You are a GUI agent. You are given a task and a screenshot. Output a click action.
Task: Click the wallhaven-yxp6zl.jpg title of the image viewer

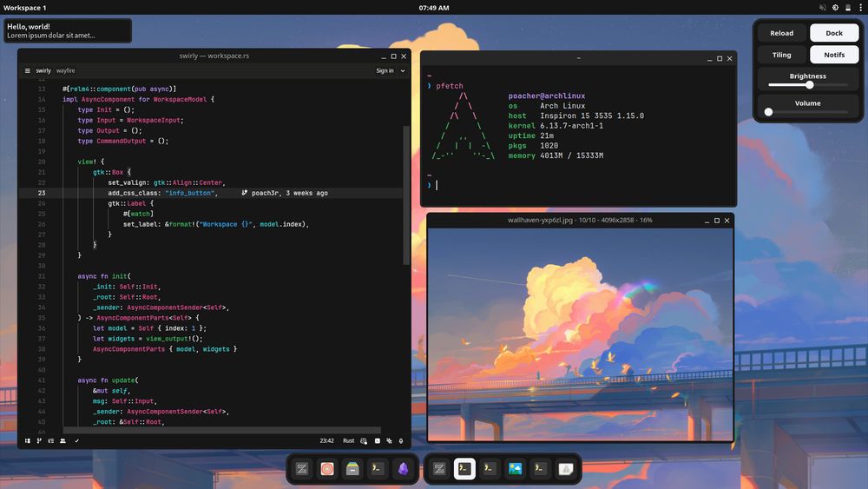click(580, 221)
